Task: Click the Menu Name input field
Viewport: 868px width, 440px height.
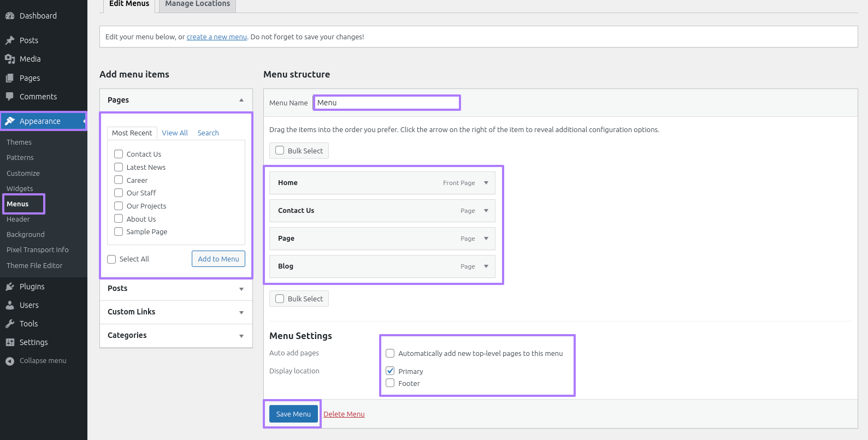Action: pos(387,103)
